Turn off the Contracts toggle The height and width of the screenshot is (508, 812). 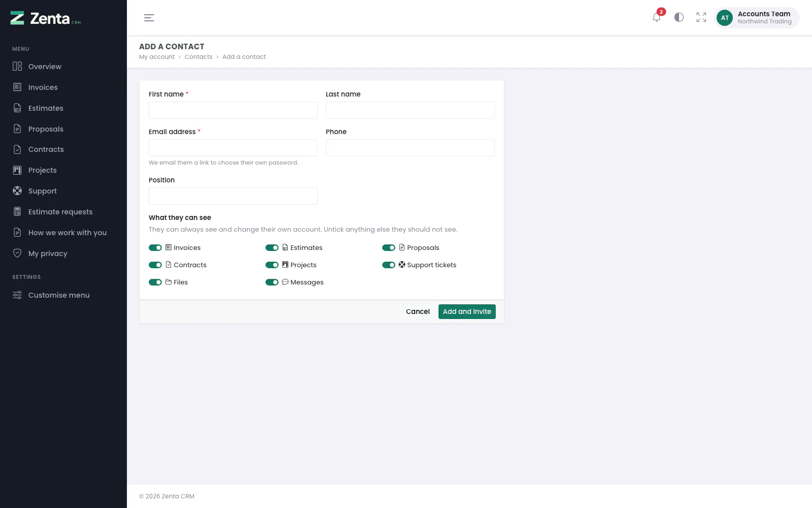point(155,265)
